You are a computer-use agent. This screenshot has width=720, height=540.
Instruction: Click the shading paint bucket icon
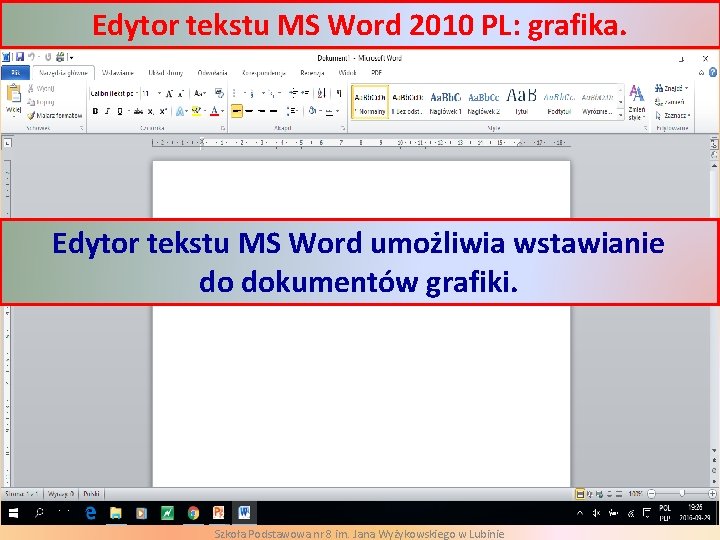[x=312, y=111]
